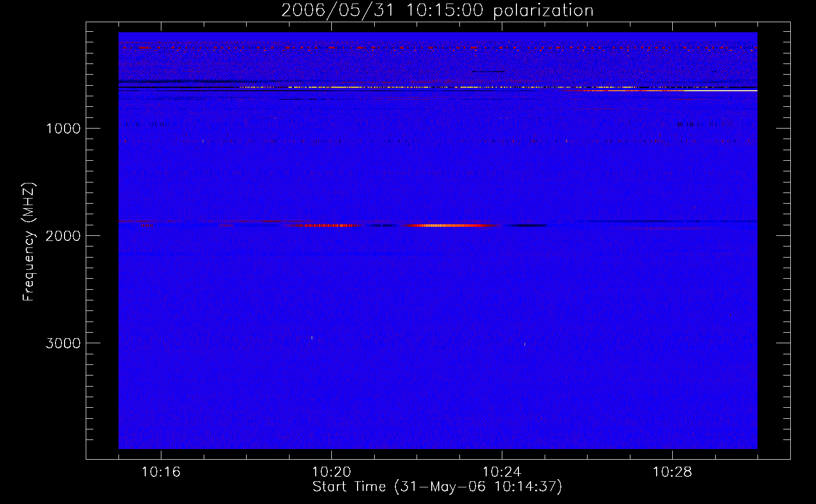816x504 pixels.
Task: Click the 10:28 time tick label
Action: click(672, 472)
